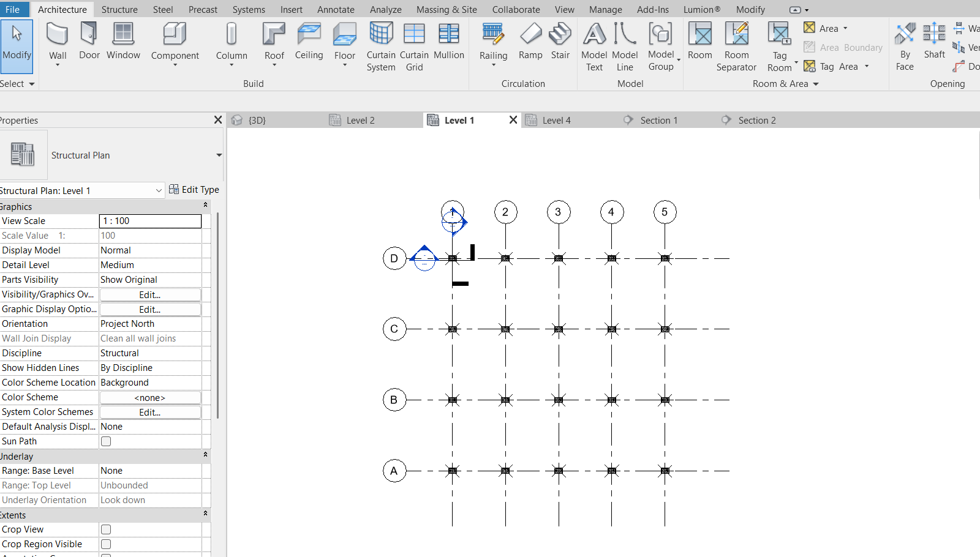Open the Level 2 view tab
980x557 pixels.
pos(360,120)
